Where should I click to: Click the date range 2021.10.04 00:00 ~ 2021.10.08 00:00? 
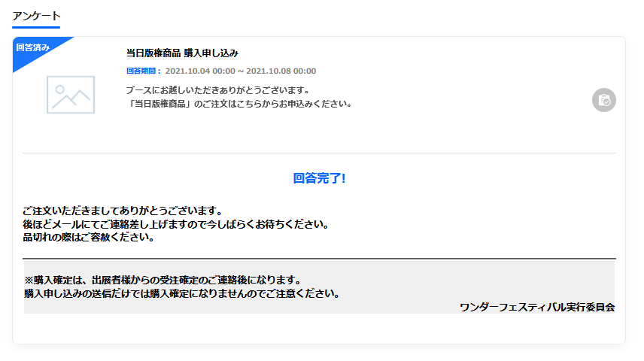point(240,71)
